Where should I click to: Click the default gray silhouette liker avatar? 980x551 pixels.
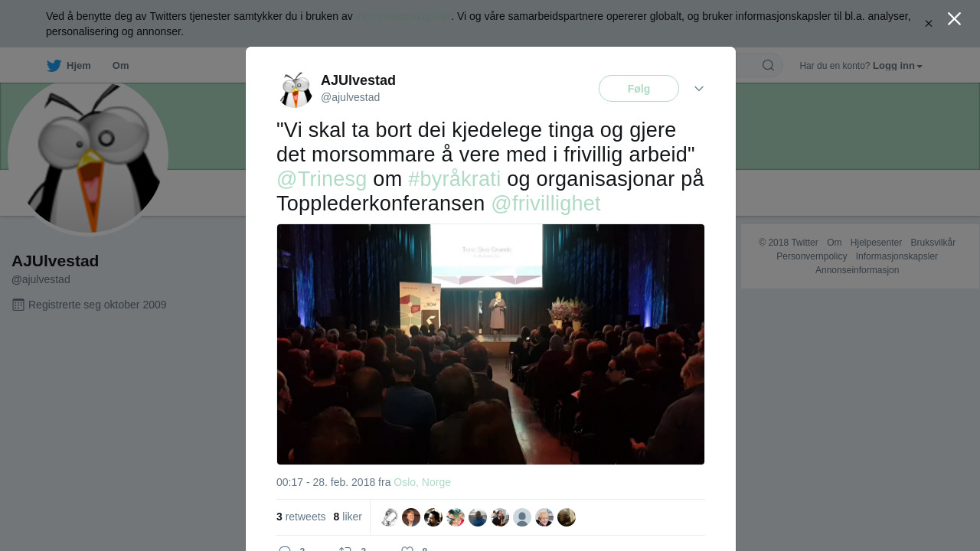522,517
